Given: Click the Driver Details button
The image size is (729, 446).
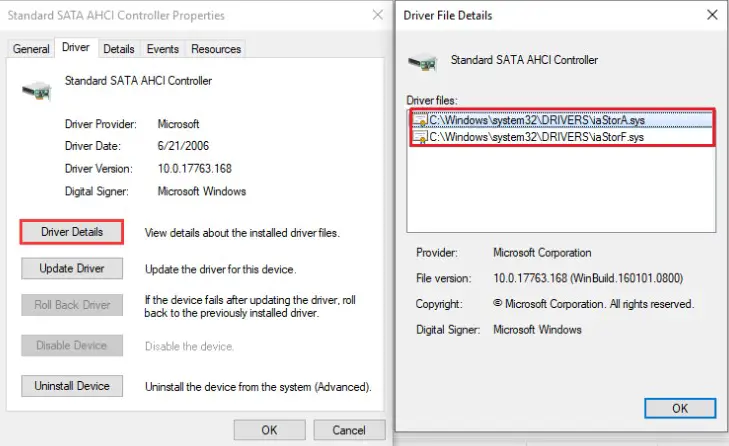Looking at the screenshot, I should [x=72, y=232].
